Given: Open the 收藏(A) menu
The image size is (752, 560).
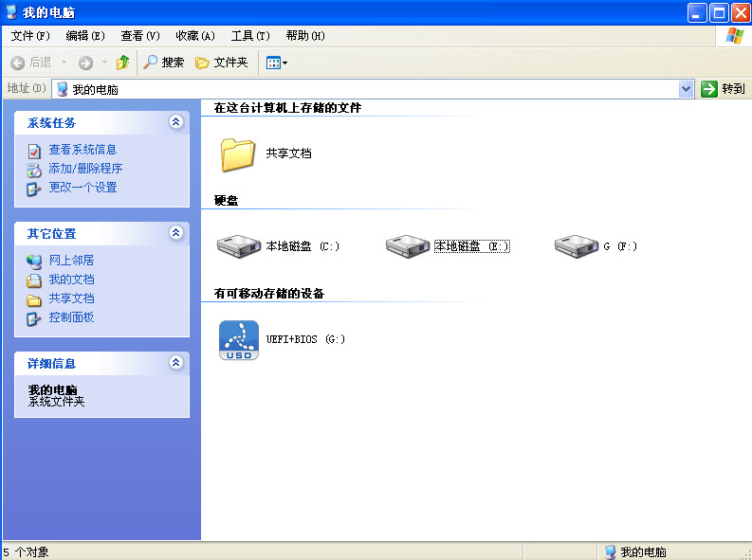Looking at the screenshot, I should pos(195,36).
